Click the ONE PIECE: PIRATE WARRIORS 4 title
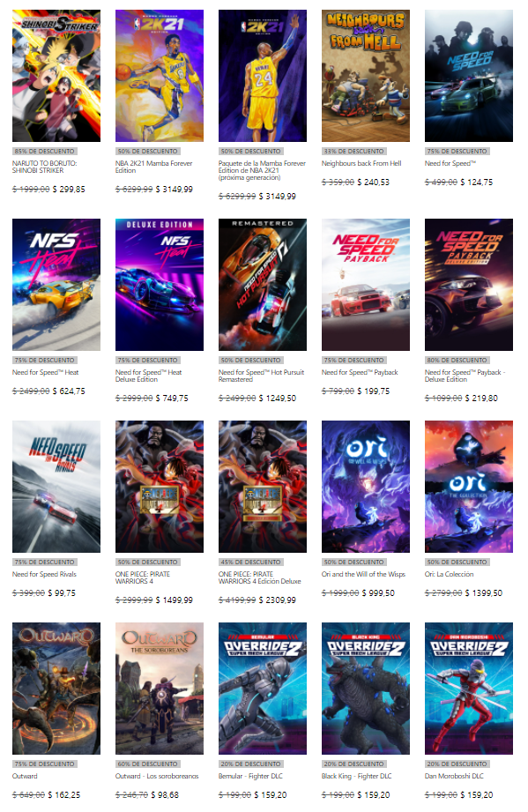Screen dimensions: 528x812 (142, 578)
